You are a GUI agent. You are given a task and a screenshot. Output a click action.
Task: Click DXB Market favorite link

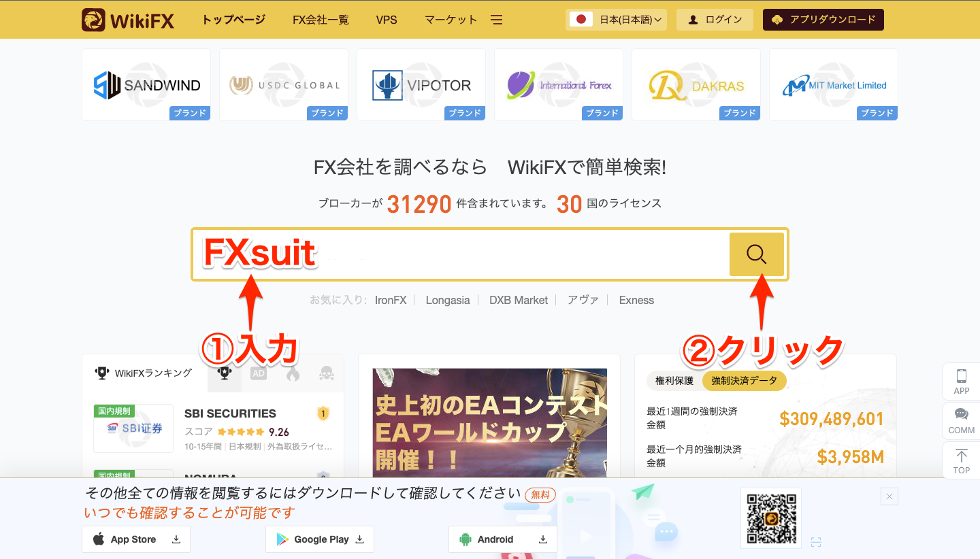click(519, 300)
